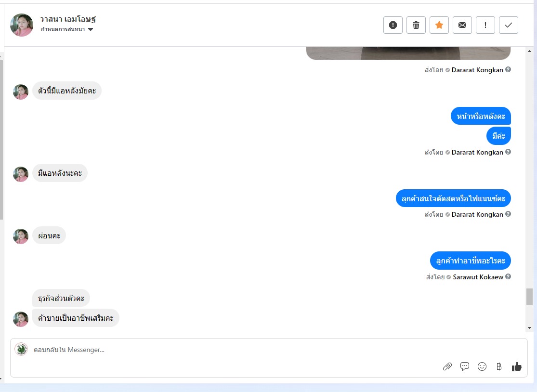The width and height of the screenshot is (537, 392).
Task: Flag conversation with the exclamation mark button
Action: pyautogui.click(x=485, y=25)
